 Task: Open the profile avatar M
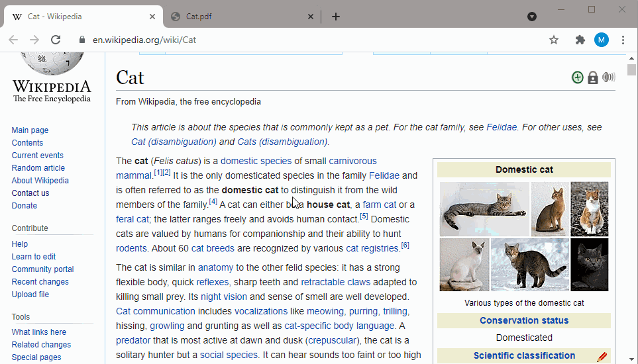[602, 40]
